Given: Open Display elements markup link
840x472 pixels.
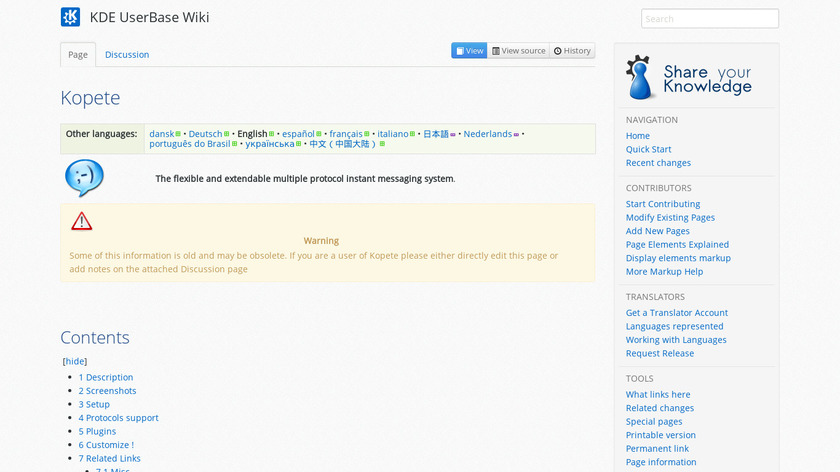Looking at the screenshot, I should click(678, 258).
